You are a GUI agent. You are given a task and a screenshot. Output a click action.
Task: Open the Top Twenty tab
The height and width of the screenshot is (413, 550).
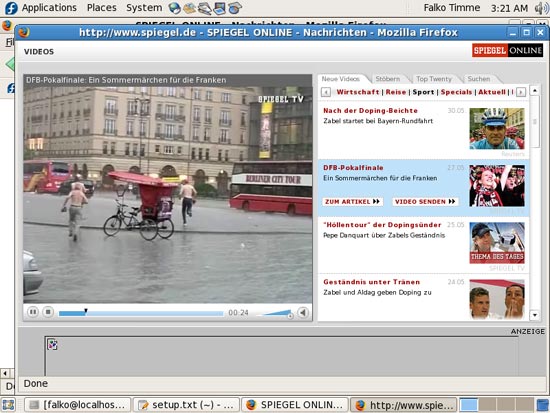pyautogui.click(x=434, y=79)
